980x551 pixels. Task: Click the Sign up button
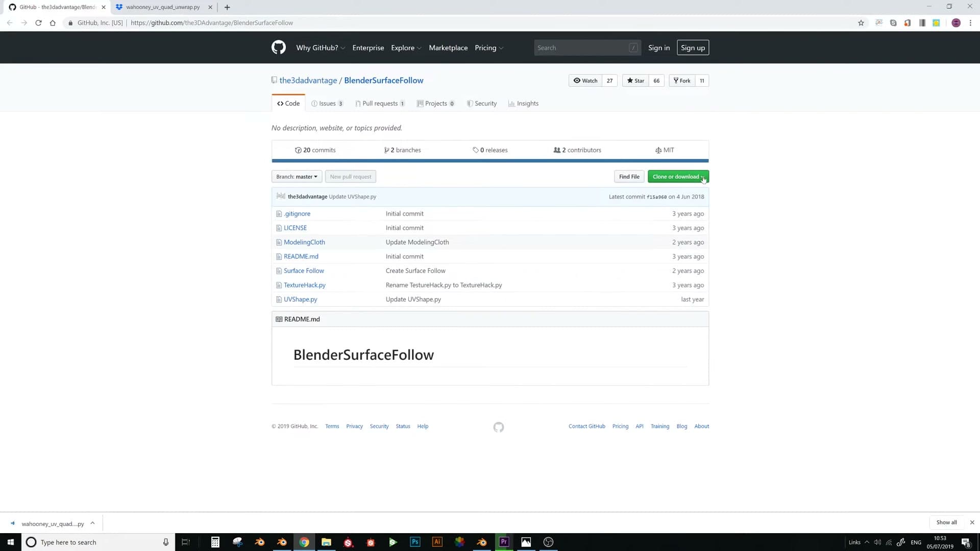[x=693, y=47]
